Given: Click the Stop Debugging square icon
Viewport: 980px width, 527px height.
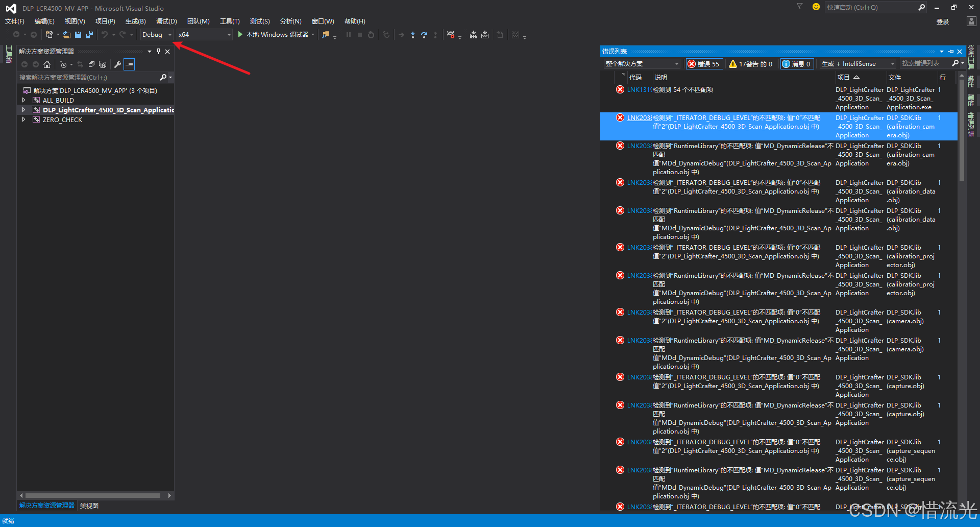Looking at the screenshot, I should point(360,35).
